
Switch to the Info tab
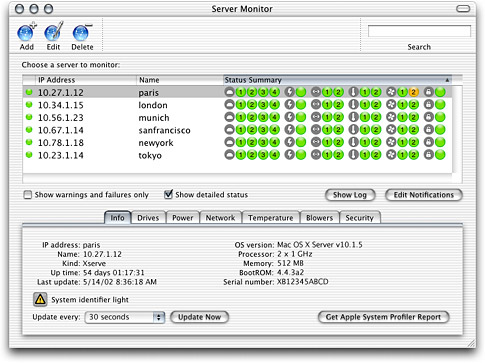(x=117, y=218)
